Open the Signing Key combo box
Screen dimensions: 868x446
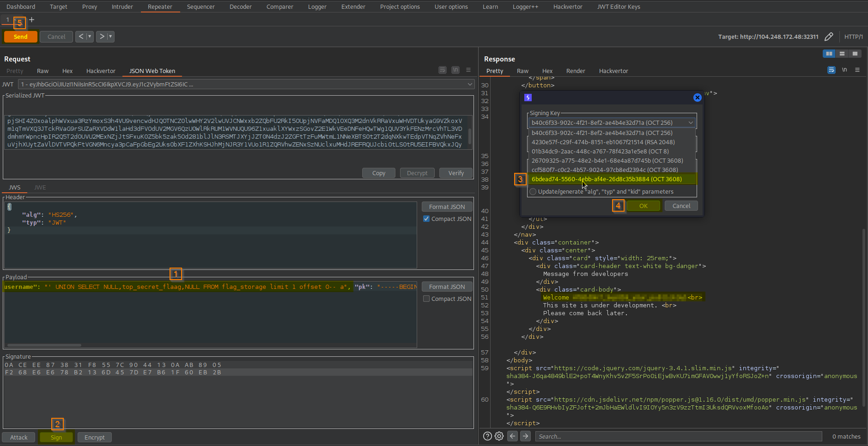(x=612, y=122)
